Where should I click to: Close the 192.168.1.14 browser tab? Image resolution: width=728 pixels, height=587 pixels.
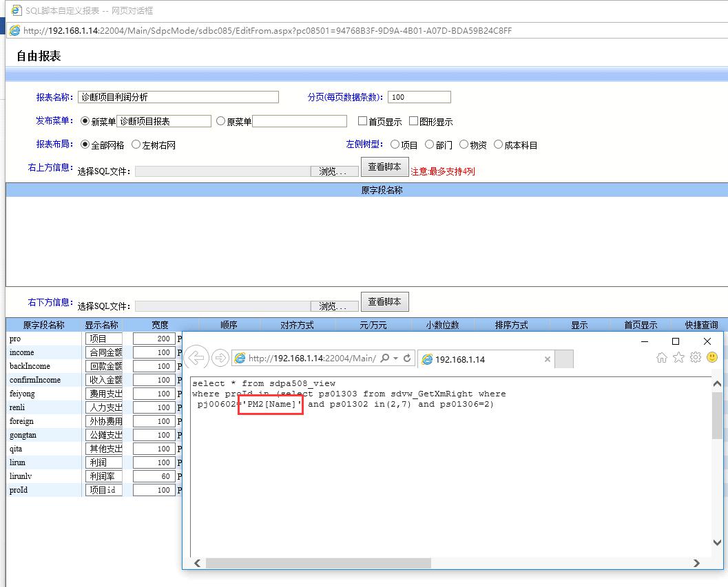[x=548, y=359]
